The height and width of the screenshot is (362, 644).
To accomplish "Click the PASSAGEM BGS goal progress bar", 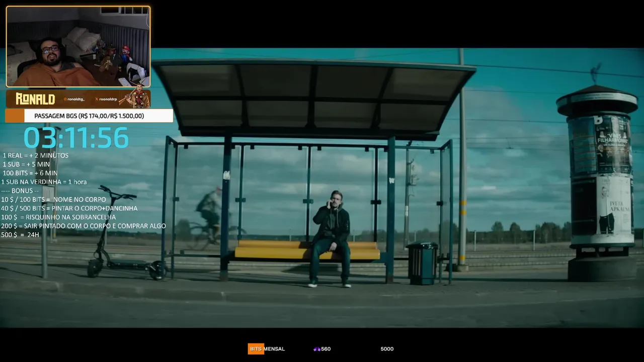I will [x=89, y=116].
